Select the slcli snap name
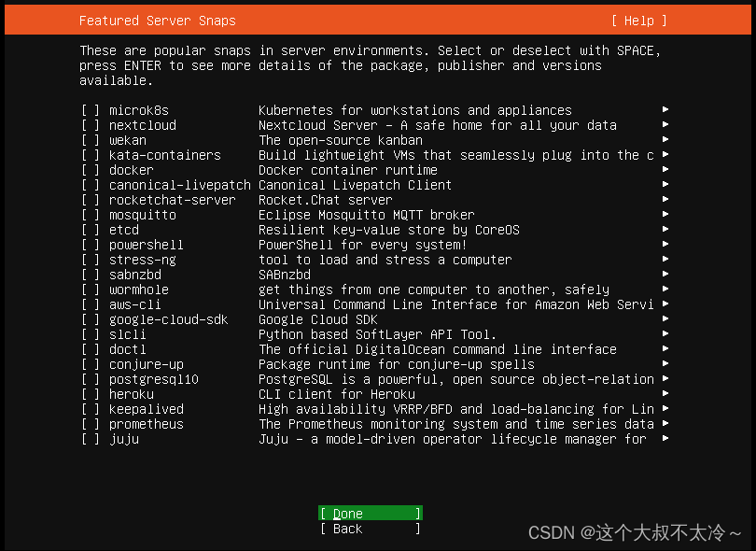Screen dimensions: 756x551 pyautogui.click(x=127, y=335)
